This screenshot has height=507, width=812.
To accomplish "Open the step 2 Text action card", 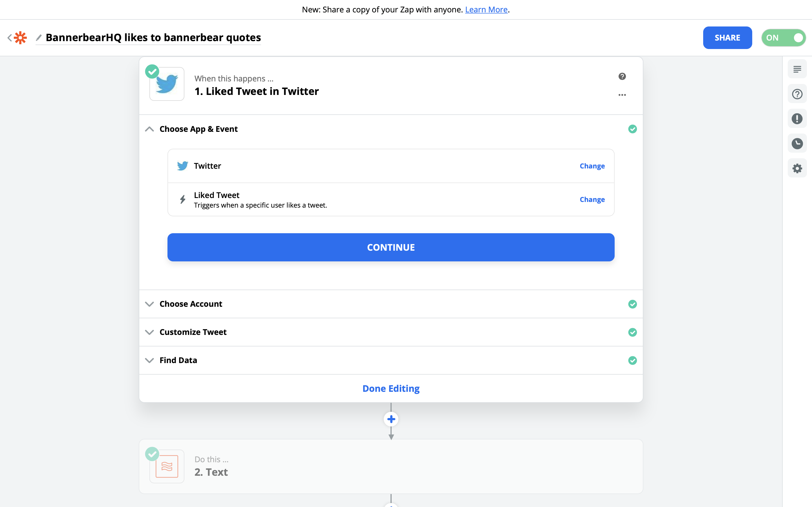I will point(391,466).
